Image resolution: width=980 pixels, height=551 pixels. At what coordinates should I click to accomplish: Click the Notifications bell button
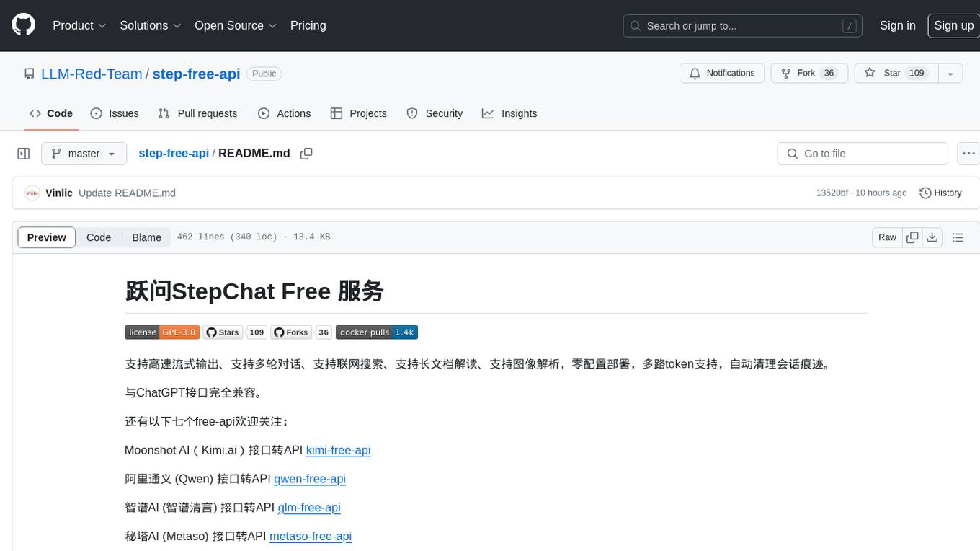coord(722,73)
